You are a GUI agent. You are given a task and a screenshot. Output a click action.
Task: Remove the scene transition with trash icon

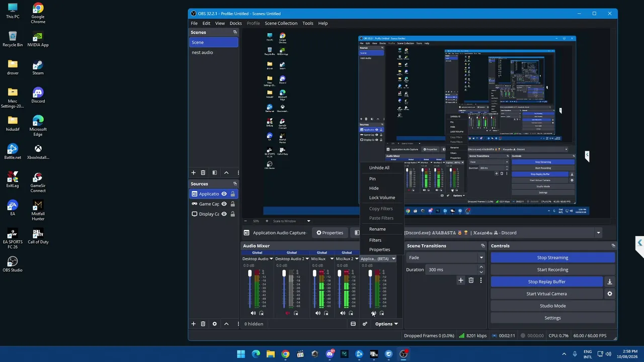pos(471,280)
